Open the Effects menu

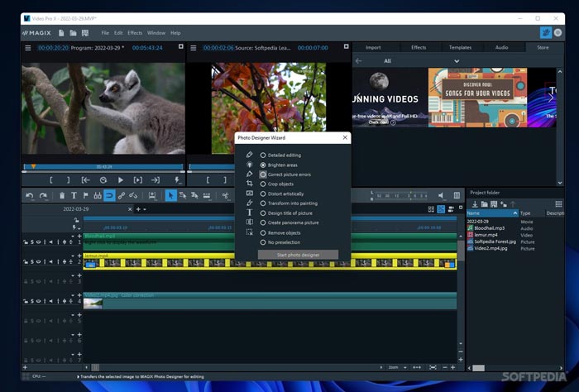point(135,33)
